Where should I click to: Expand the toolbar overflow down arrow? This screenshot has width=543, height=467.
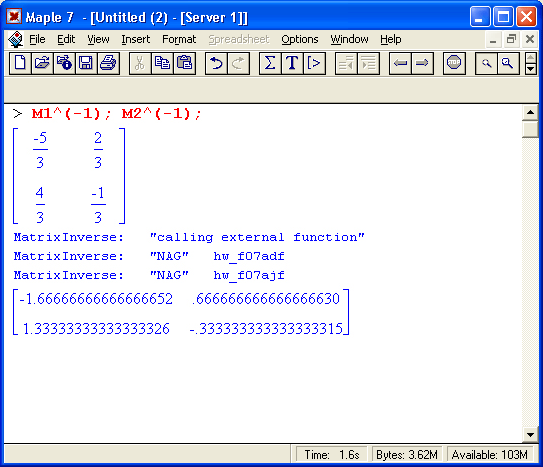click(x=531, y=69)
